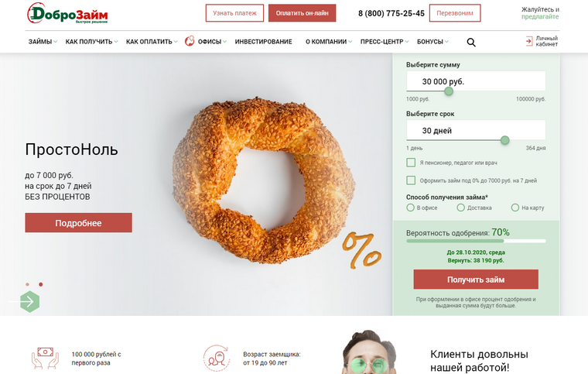
Task: Enable the 0% loan checkbox
Action: click(411, 180)
